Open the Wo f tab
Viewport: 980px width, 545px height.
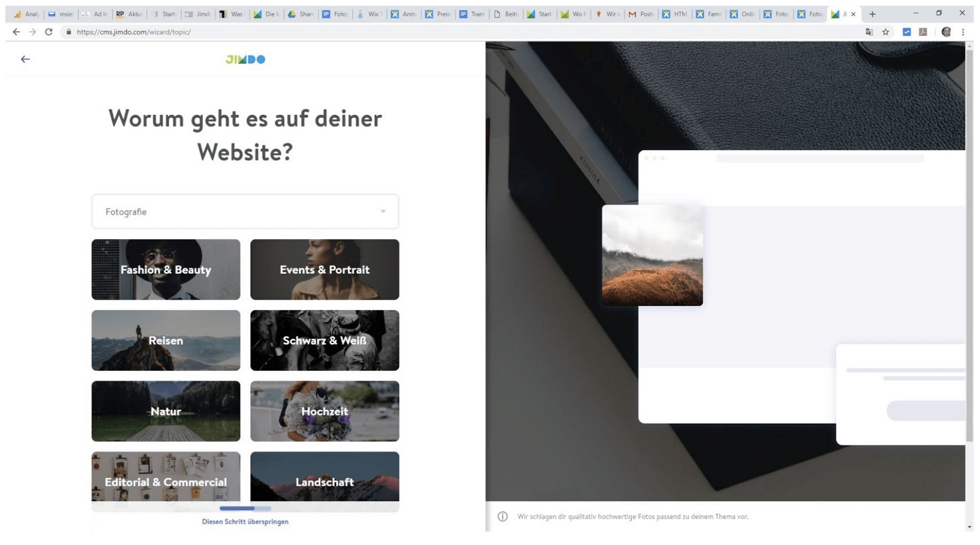coord(573,14)
